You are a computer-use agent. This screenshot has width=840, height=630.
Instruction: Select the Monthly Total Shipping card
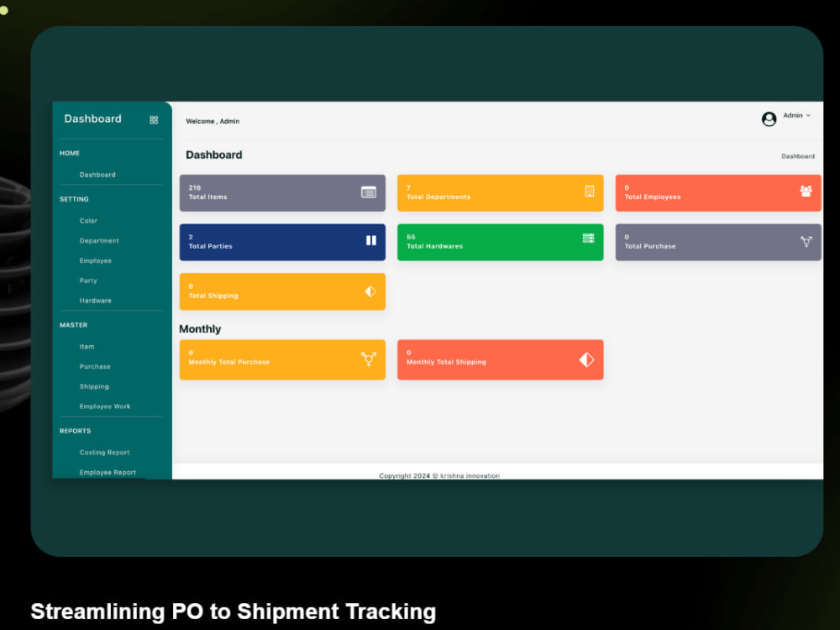(x=501, y=360)
